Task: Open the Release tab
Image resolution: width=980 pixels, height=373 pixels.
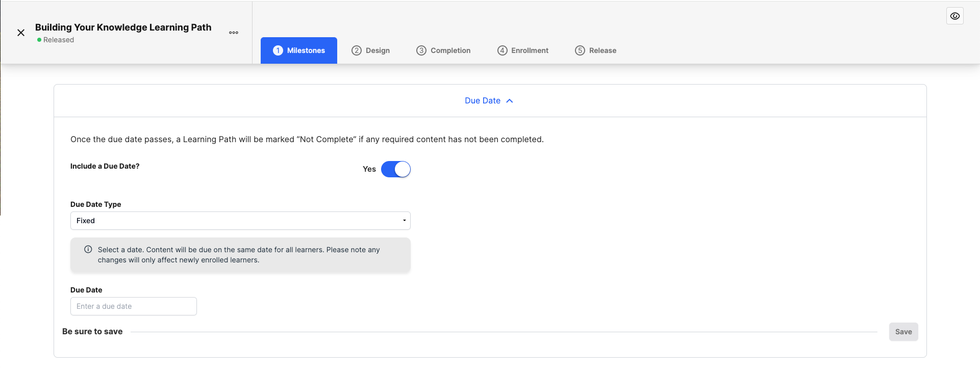Action: pyautogui.click(x=596, y=50)
